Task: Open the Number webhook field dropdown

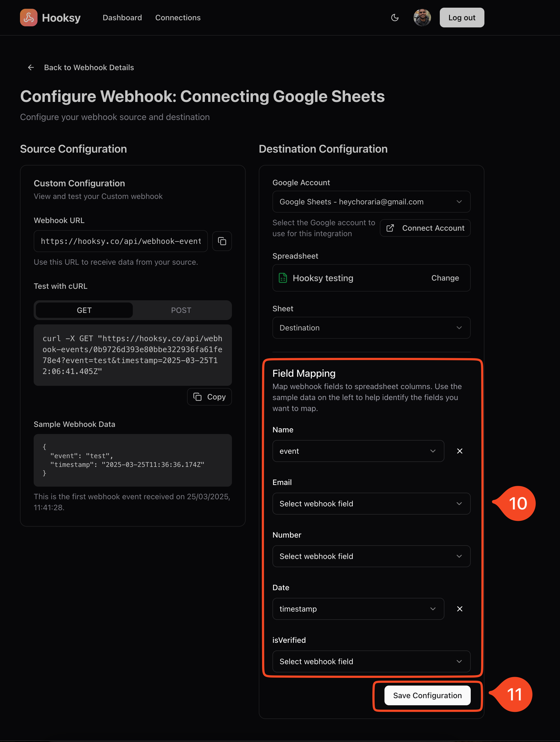Action: coord(371,556)
